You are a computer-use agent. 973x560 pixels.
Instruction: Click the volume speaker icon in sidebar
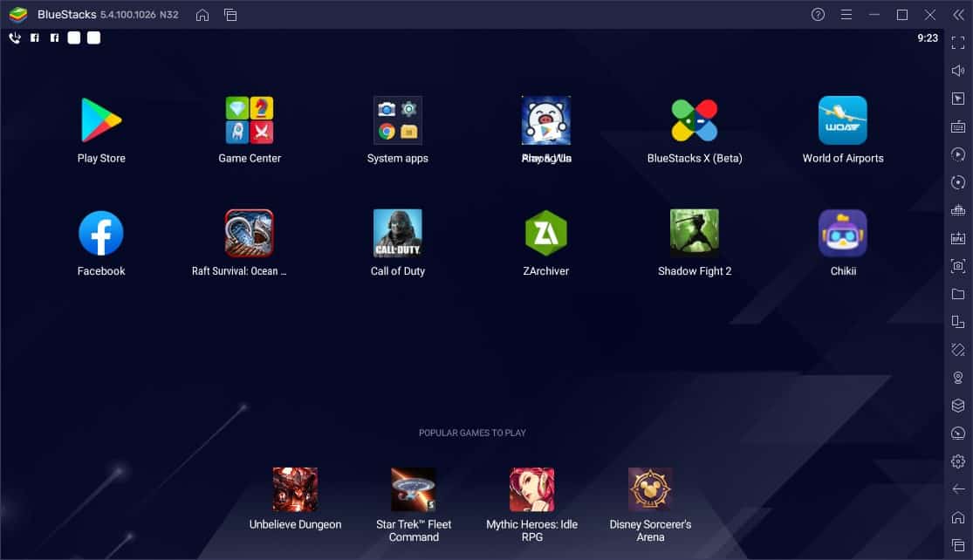[958, 71]
